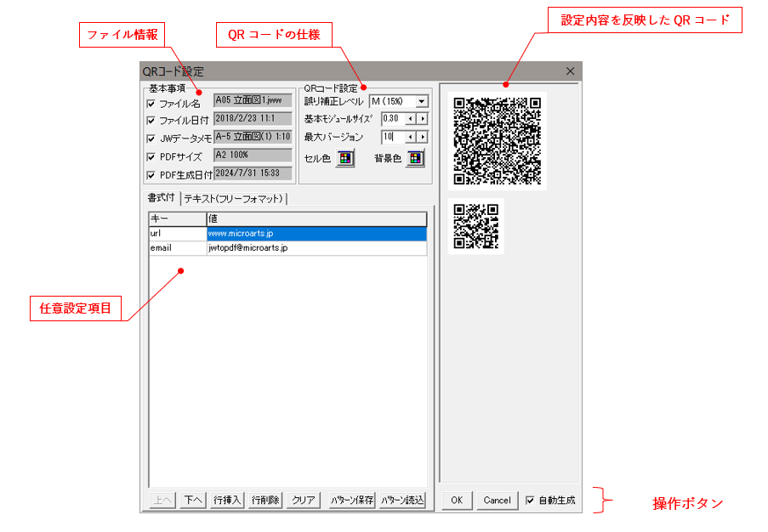This screenshot has width=768, height=532.
Task: Open the 誤り補正レベル dropdown
Action: (422, 101)
